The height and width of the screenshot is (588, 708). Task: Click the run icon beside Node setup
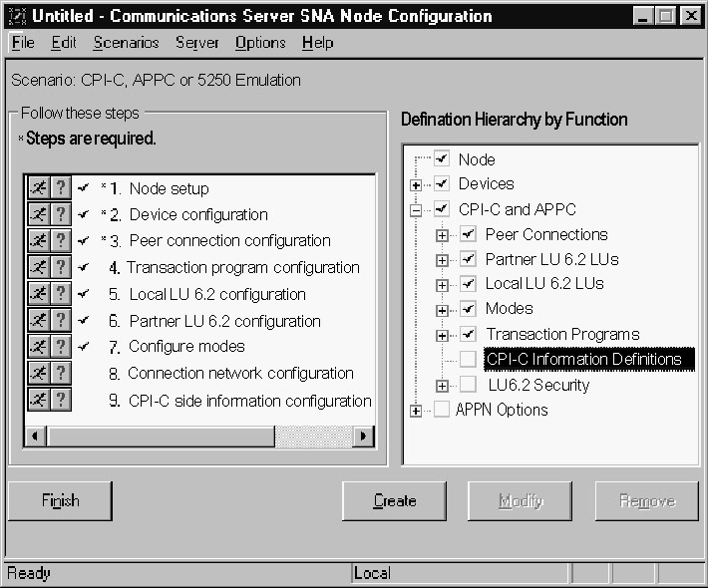click(x=37, y=188)
